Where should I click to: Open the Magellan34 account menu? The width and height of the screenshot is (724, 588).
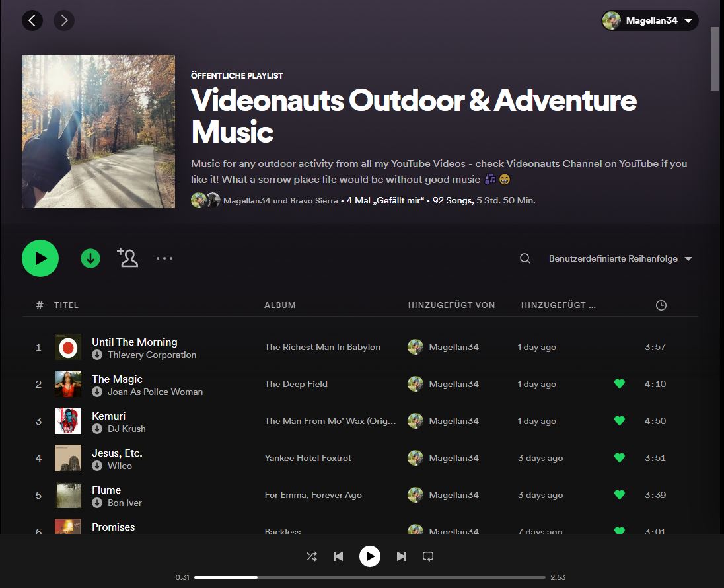coord(649,20)
